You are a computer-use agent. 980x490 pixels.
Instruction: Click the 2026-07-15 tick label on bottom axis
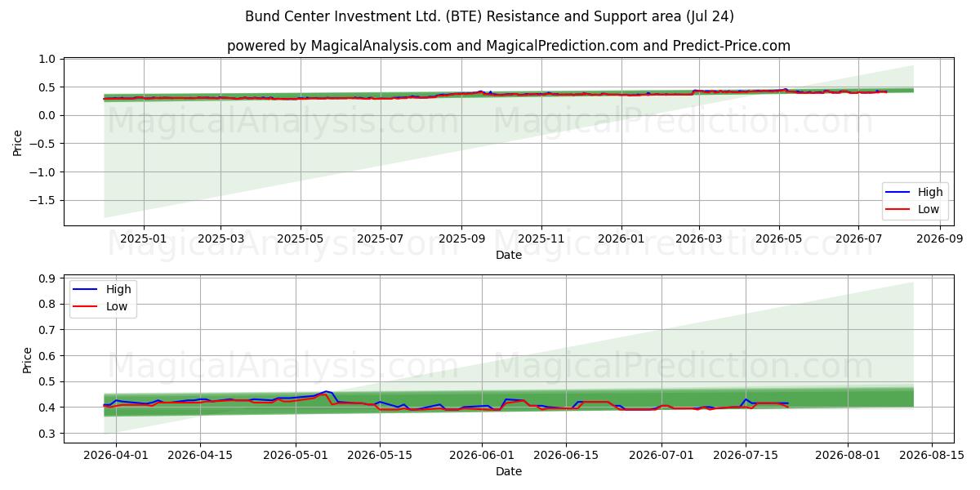tap(746, 456)
